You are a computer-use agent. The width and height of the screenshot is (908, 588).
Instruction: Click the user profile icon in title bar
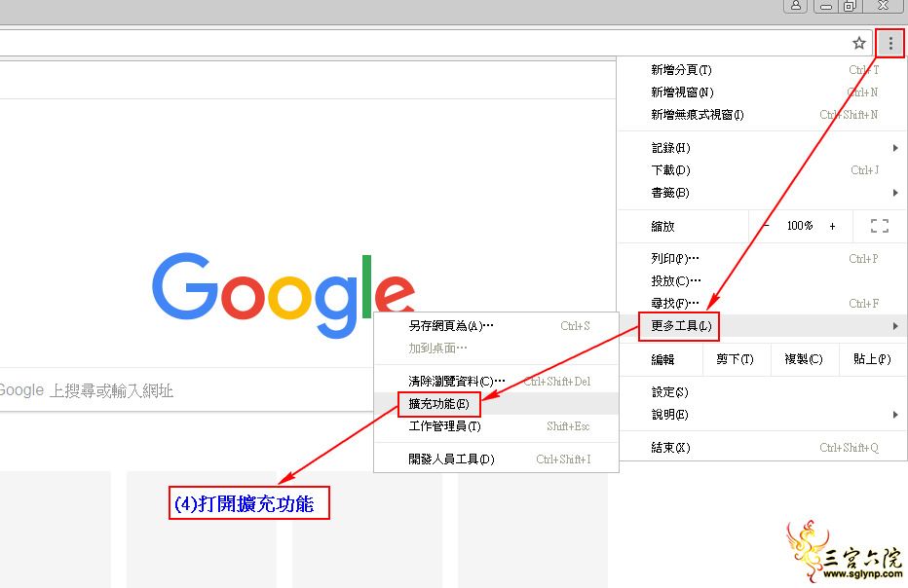tap(795, 5)
